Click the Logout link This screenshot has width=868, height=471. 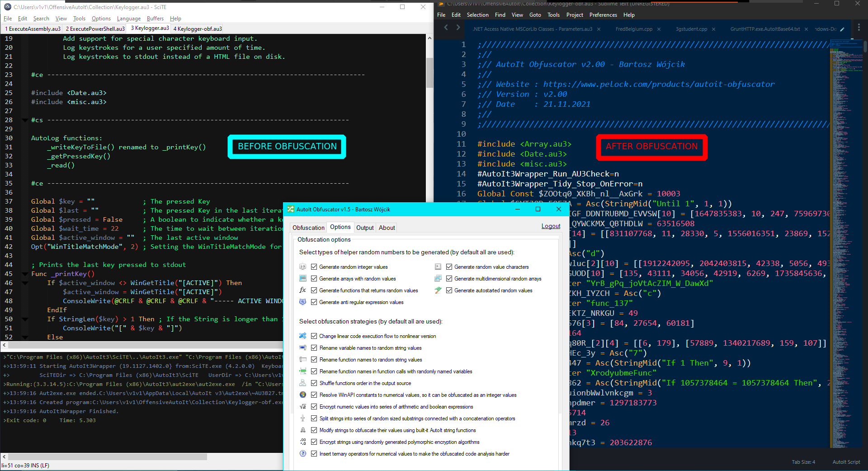click(551, 226)
